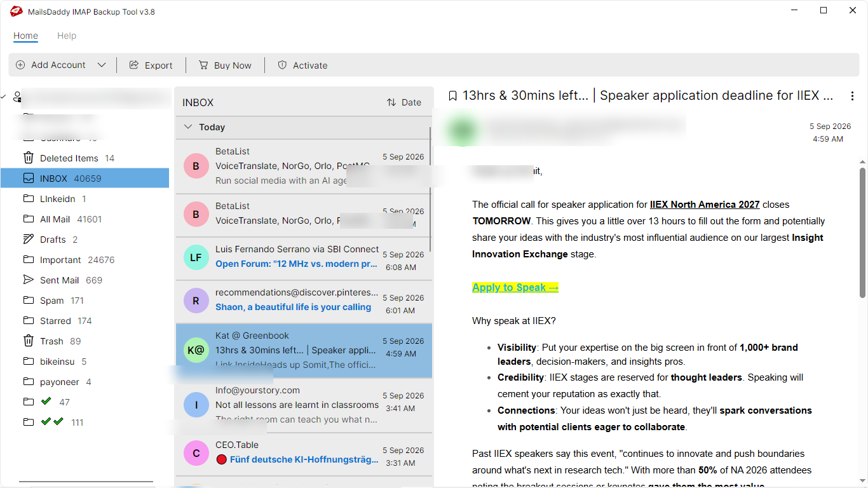Open the Drafts pencil icon

28,239
